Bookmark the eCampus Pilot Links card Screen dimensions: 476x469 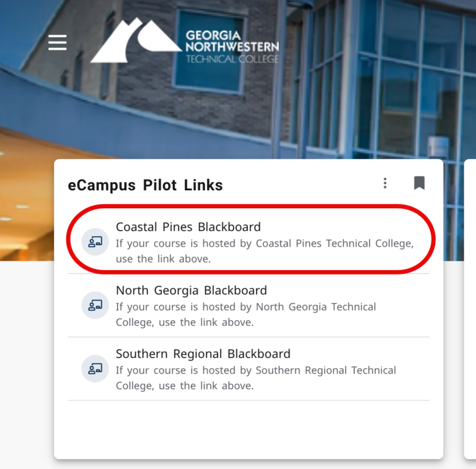coord(419,183)
